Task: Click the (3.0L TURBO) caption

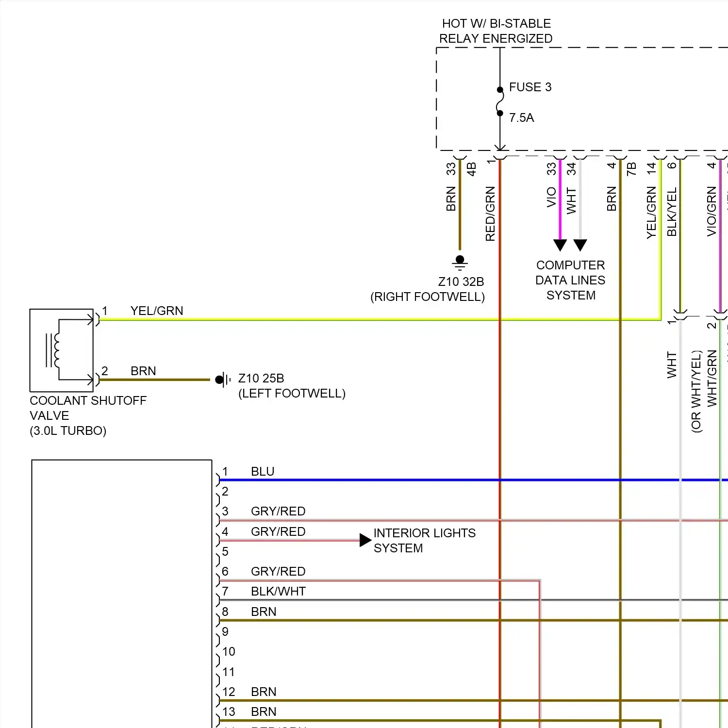Action: (x=68, y=431)
